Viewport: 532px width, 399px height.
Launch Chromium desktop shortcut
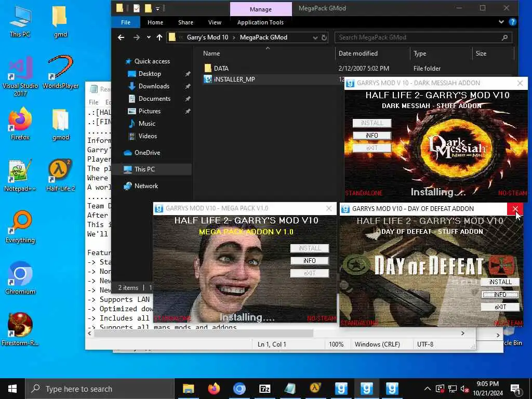click(20, 278)
